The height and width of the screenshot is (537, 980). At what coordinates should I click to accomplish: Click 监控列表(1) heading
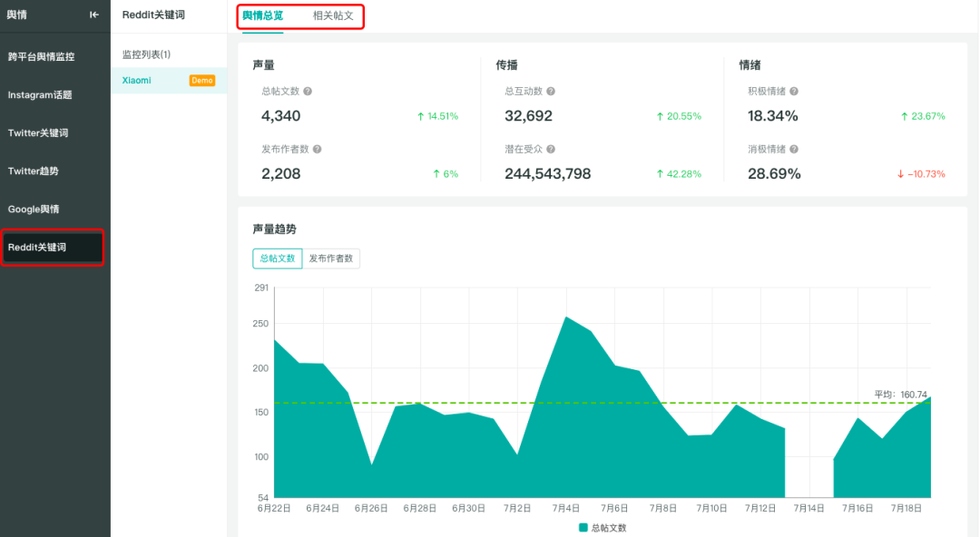coord(146,54)
